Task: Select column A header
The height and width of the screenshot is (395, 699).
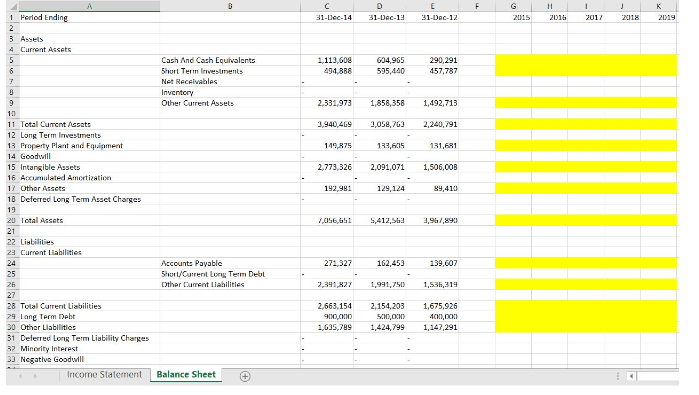Action: [89, 6]
